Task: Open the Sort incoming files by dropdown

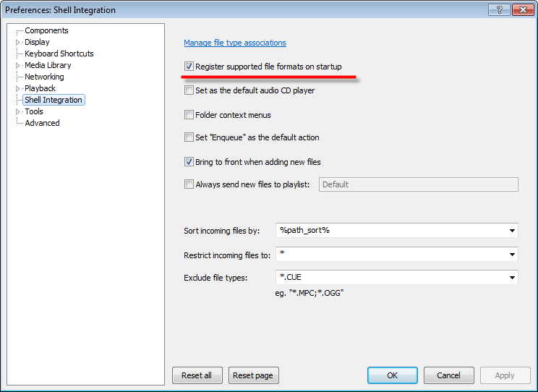Action: click(512, 231)
